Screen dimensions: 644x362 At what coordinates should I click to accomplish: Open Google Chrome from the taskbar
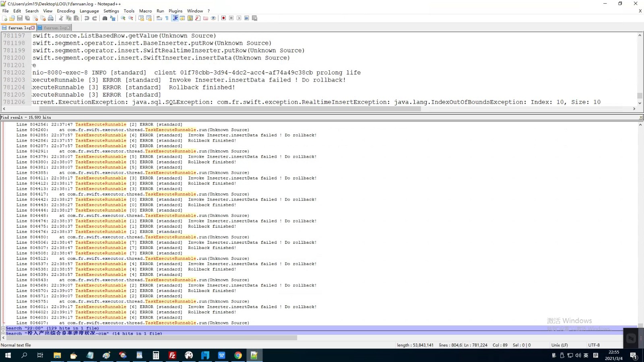click(238, 355)
